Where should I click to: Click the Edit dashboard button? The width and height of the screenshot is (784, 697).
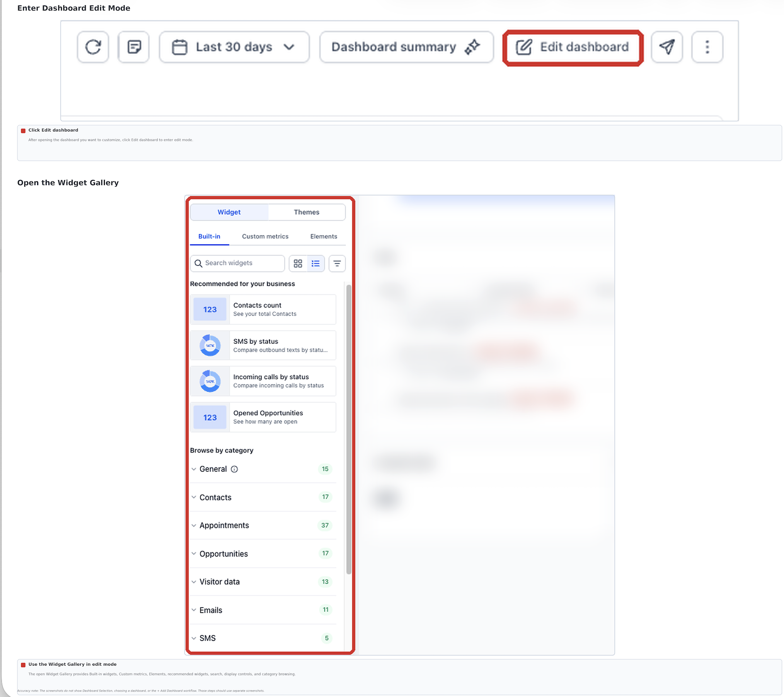point(573,47)
